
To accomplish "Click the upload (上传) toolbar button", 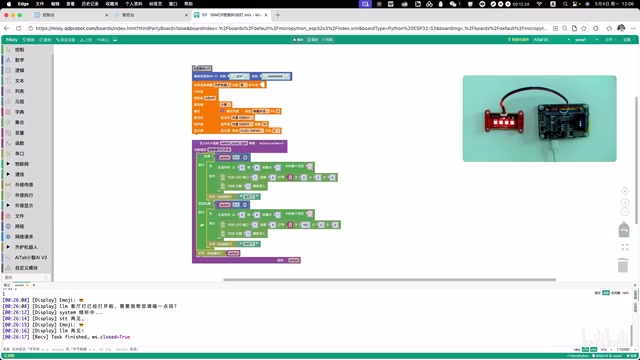I will point(86,40).
